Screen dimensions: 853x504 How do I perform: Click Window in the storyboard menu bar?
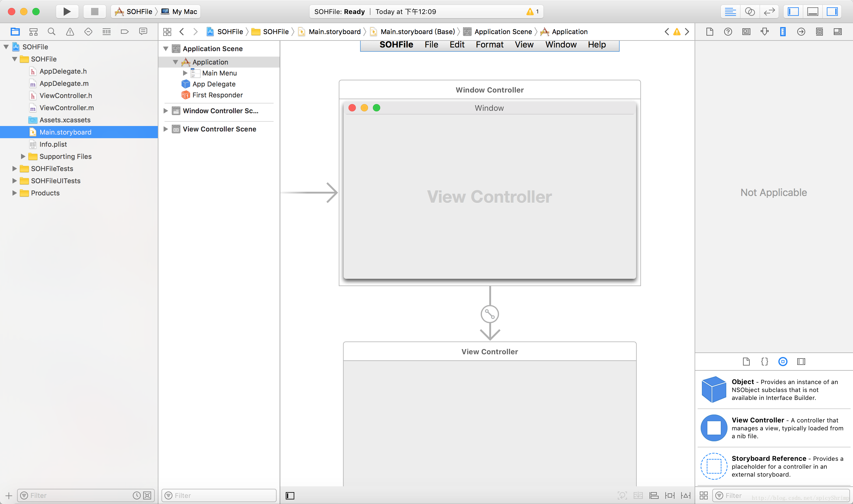tap(561, 44)
